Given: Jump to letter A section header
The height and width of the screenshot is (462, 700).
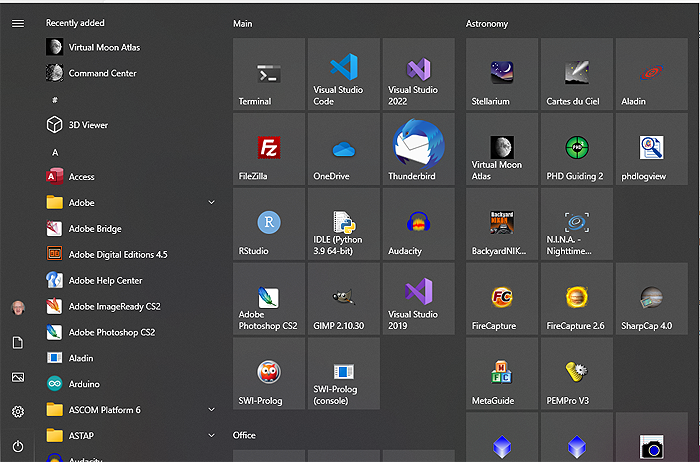Looking at the screenshot, I should [55, 152].
